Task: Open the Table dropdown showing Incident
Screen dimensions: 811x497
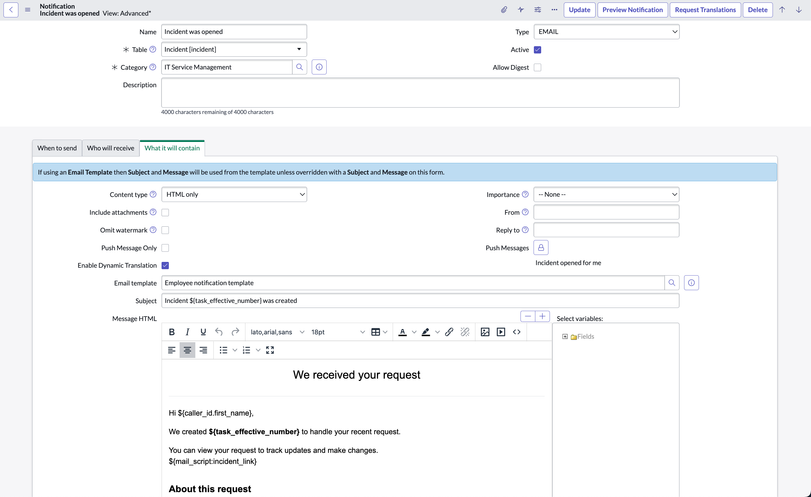Action: pyautogui.click(x=234, y=49)
